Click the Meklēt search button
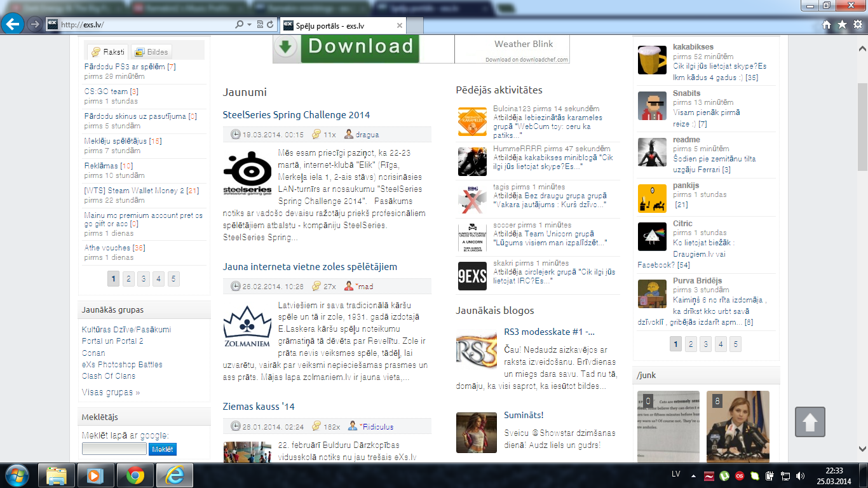This screenshot has width=868, height=488. pyautogui.click(x=163, y=449)
